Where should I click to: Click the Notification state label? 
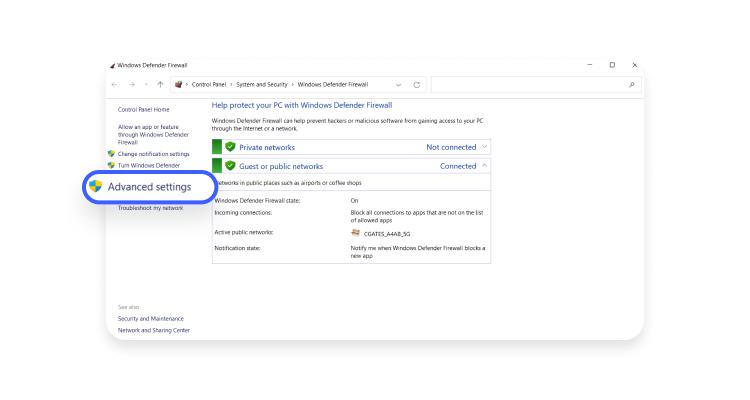tap(237, 248)
